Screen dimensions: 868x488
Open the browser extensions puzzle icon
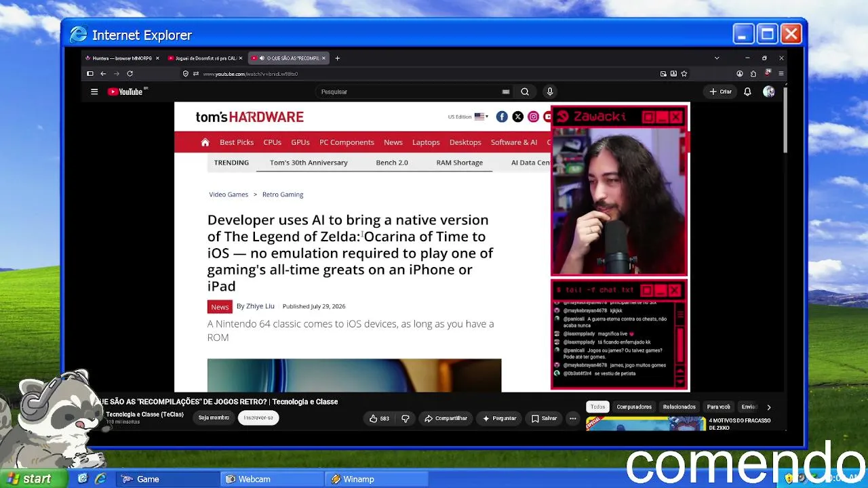753,74
